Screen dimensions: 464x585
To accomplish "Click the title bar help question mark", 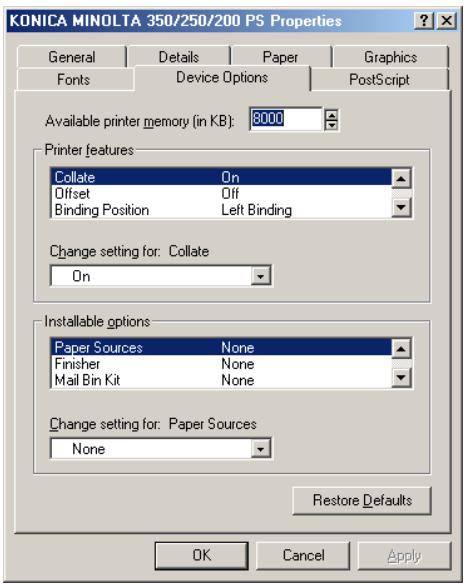I will click(x=424, y=21).
